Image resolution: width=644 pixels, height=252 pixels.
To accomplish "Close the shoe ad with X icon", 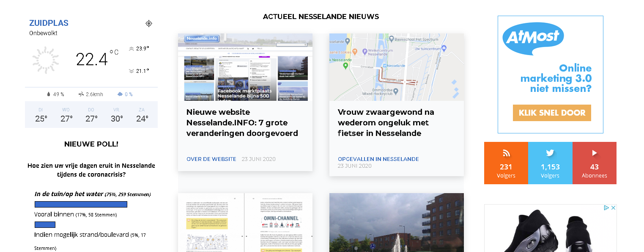I will 614,208.
